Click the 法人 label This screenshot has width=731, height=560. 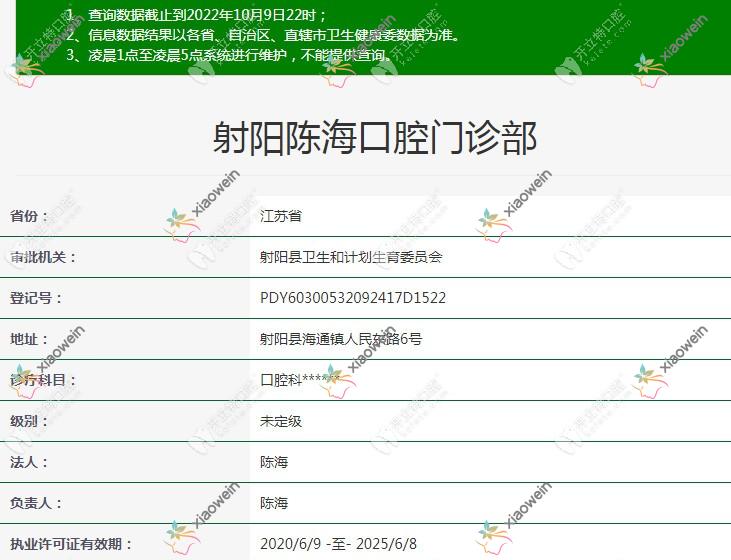tap(29, 462)
